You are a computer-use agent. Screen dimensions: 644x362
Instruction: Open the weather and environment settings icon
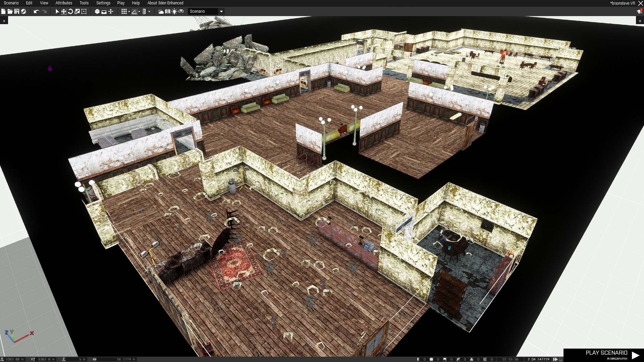tap(161, 11)
